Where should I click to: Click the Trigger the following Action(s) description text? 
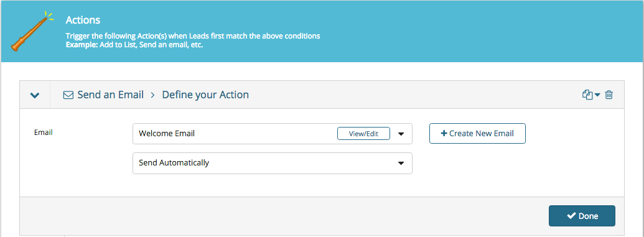pos(193,35)
